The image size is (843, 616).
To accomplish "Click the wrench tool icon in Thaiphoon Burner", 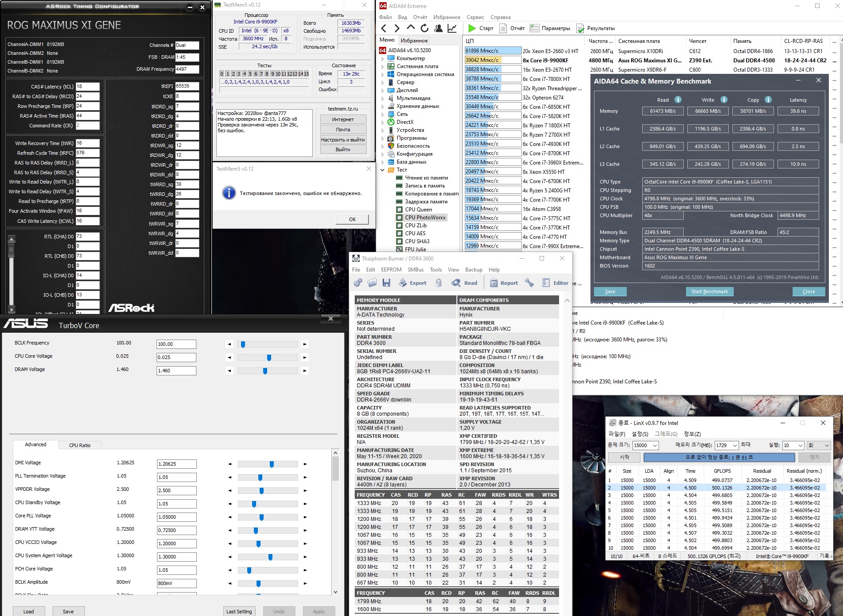I will click(529, 283).
